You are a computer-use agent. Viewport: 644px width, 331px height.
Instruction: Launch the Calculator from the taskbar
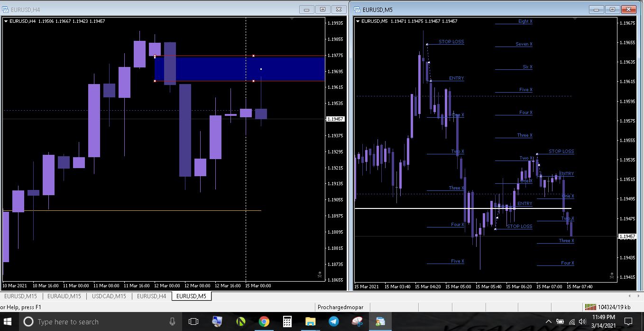pos(287,322)
